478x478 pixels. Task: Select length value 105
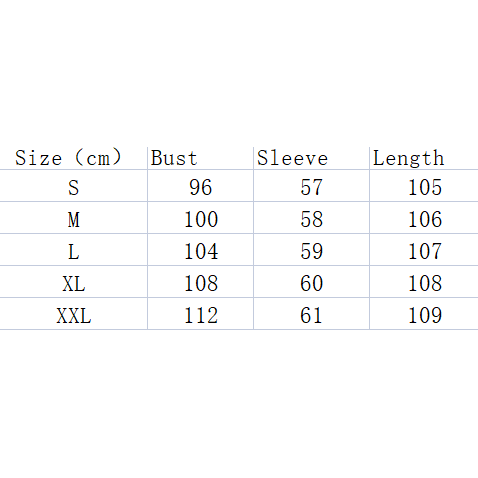[x=424, y=186]
